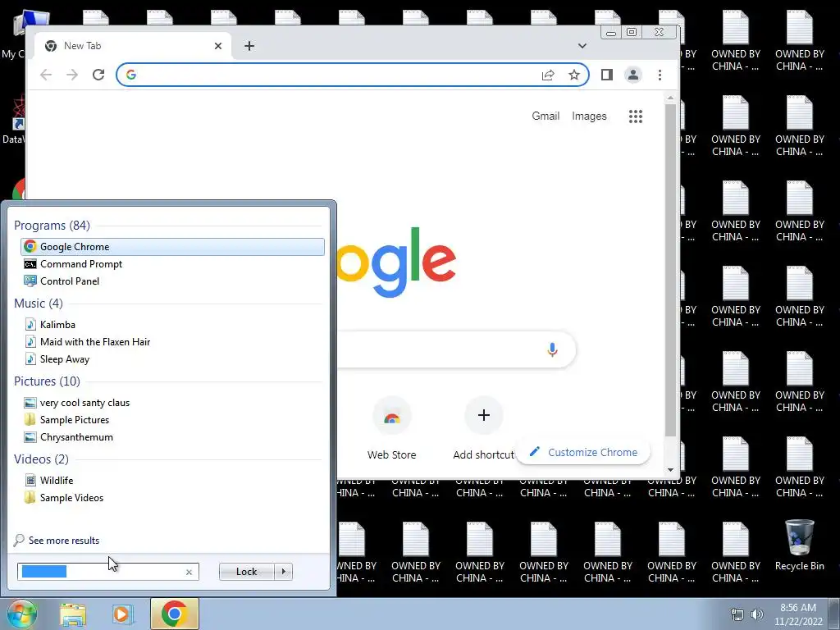Open the Images link
Screen dimensions: 840x630
(589, 116)
